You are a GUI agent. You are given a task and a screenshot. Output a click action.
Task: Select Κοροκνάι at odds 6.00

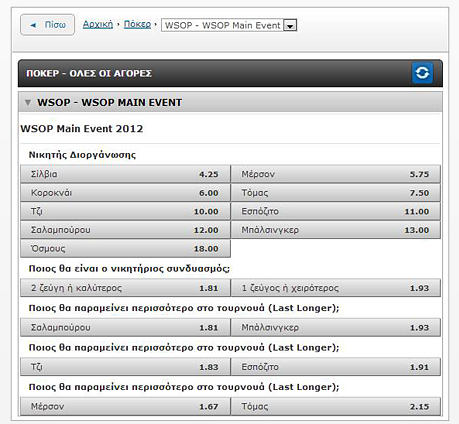125,193
